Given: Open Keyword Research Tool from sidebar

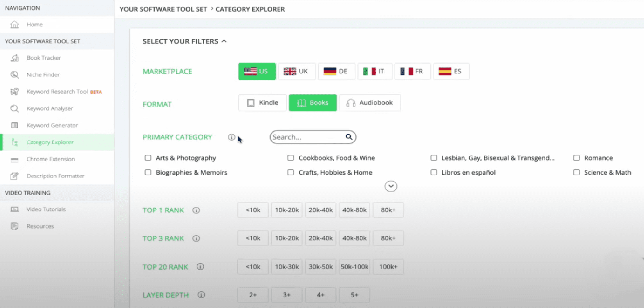Looking at the screenshot, I should click(57, 92).
